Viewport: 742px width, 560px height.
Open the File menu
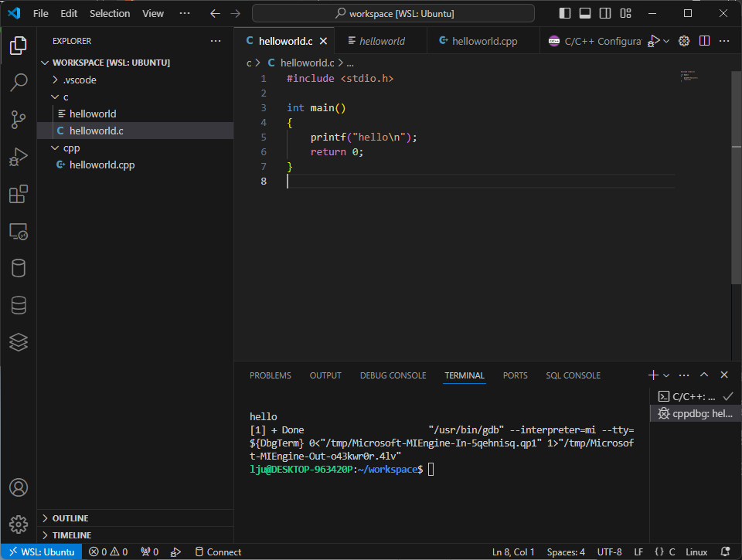click(41, 14)
